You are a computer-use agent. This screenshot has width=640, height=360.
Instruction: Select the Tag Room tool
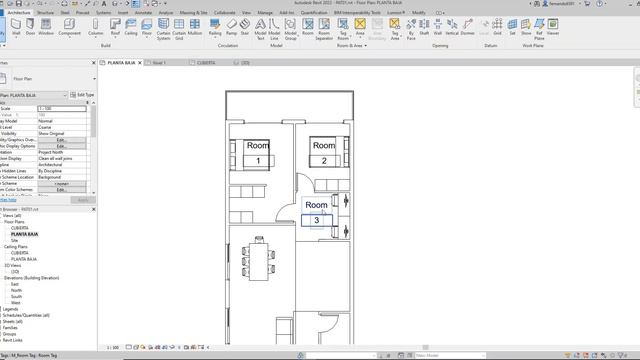click(343, 29)
